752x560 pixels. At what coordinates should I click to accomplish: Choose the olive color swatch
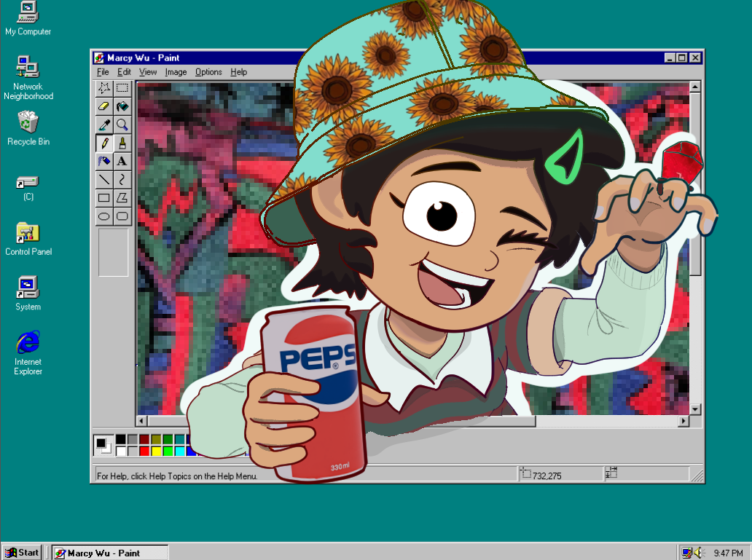pyautogui.click(x=156, y=439)
